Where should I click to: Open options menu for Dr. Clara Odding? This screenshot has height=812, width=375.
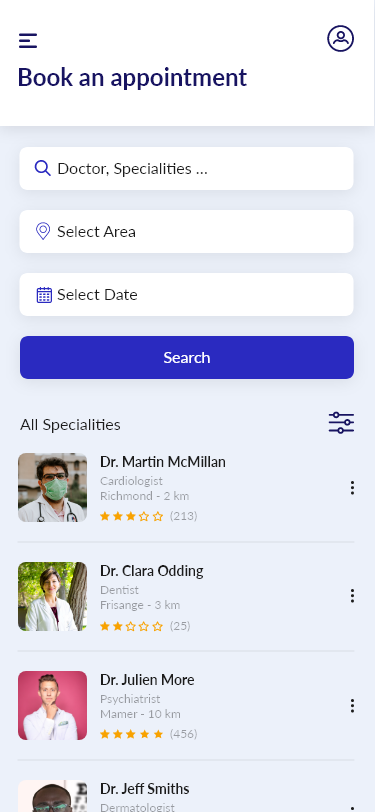(x=352, y=596)
